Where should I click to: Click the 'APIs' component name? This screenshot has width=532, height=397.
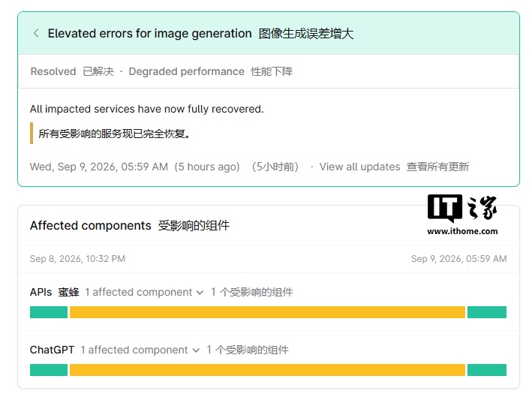click(41, 292)
